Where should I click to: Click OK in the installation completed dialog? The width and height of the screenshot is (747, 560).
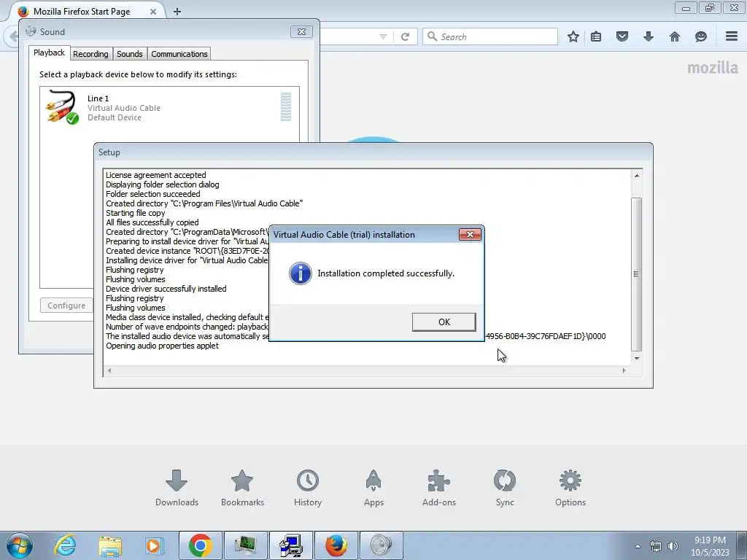[444, 322]
